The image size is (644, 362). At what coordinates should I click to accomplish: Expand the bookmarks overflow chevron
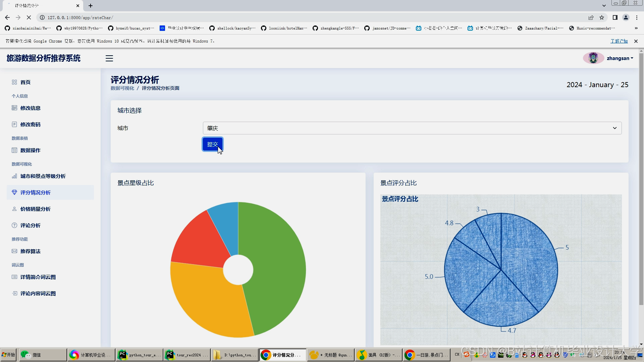(636, 28)
